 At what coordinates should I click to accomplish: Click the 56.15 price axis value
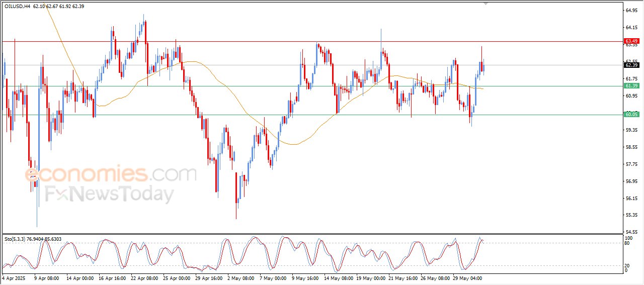[x=631, y=198]
